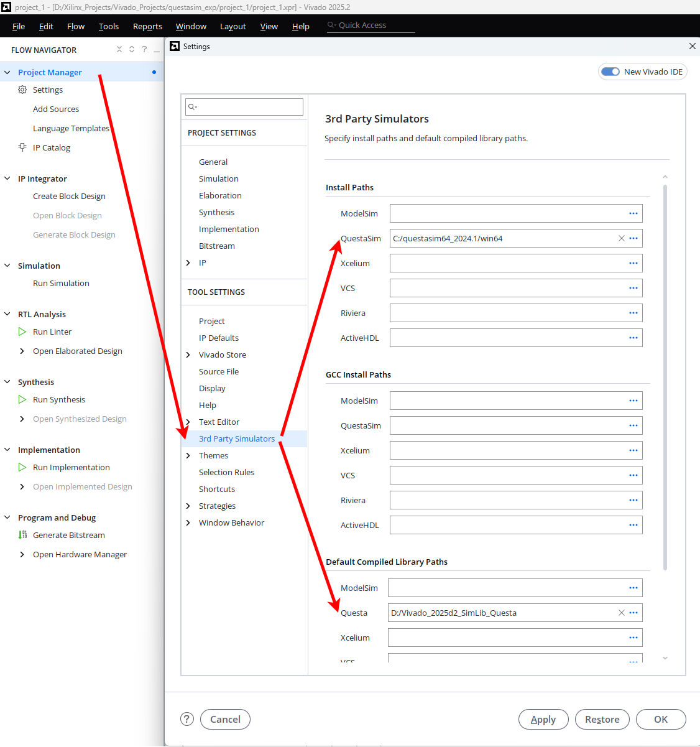
Task: Browse for Questa compiled library path
Action: 633,613
